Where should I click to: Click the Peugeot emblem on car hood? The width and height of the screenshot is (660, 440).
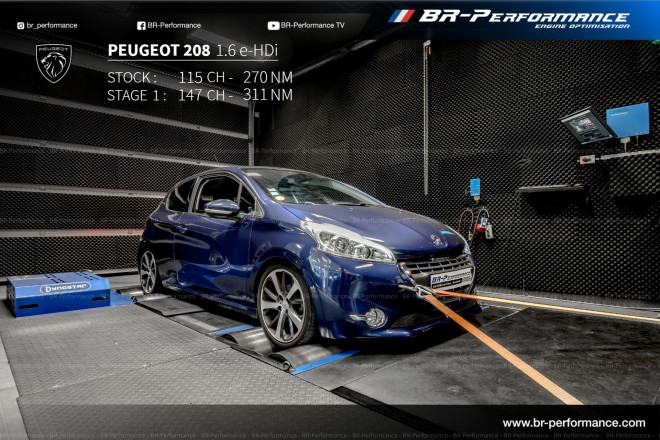(437, 241)
